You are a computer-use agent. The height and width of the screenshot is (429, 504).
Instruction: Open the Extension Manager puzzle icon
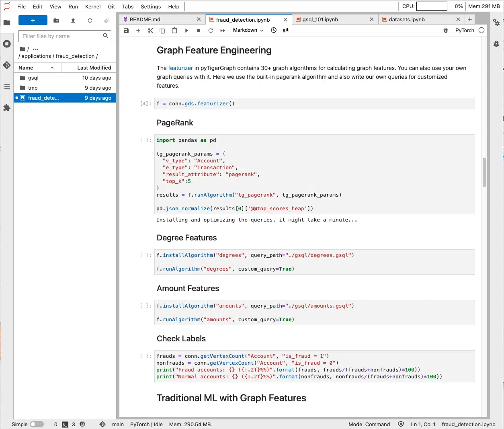(7, 108)
